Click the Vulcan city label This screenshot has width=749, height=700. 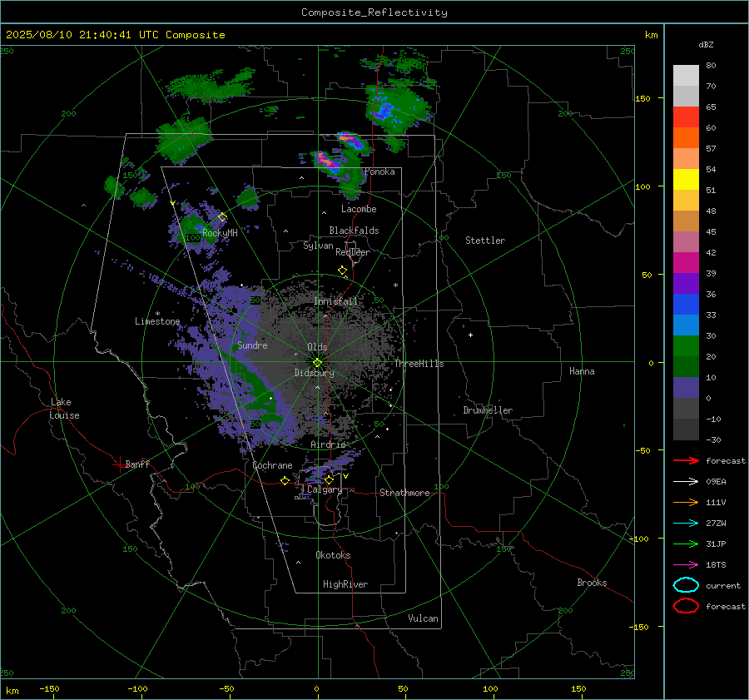point(424,618)
